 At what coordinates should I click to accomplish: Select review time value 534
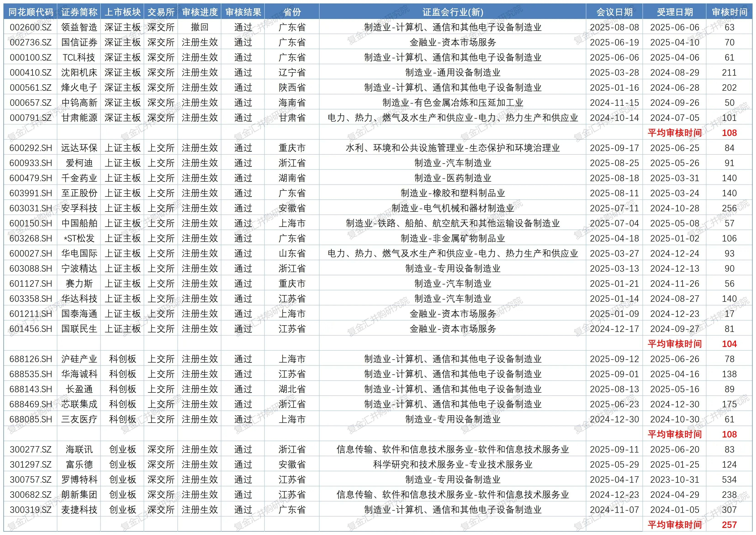(729, 480)
